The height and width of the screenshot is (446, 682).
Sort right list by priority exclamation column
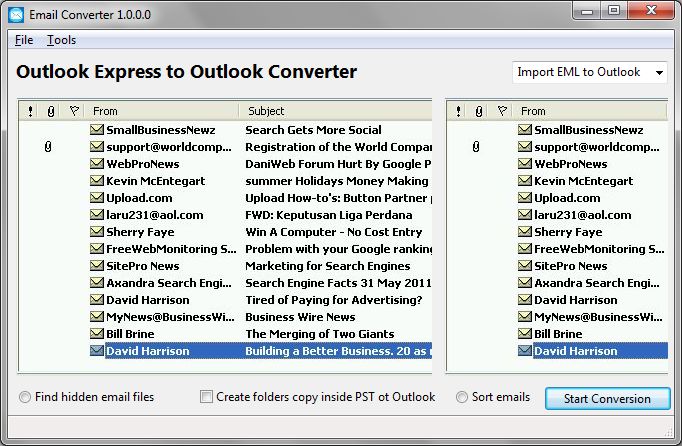(x=458, y=111)
